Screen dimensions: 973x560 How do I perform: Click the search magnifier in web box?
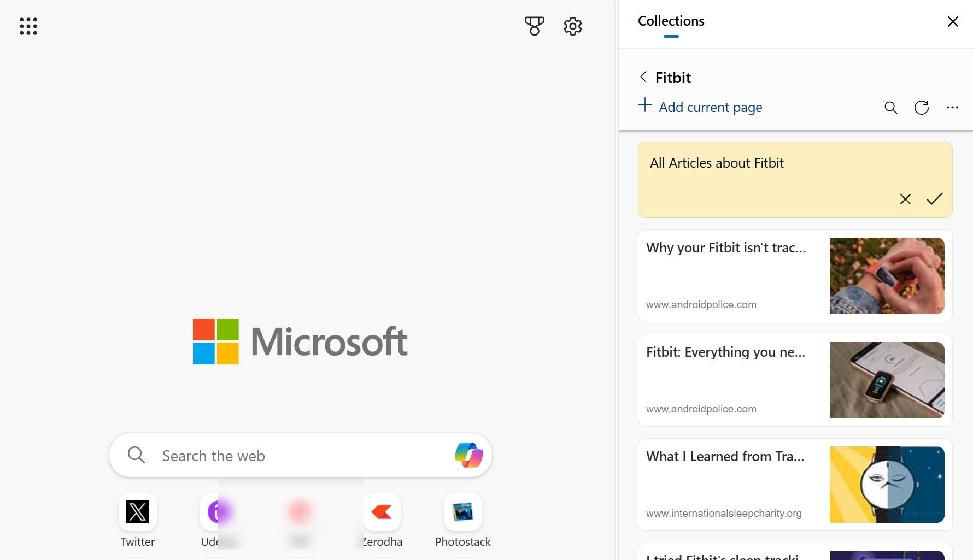tap(136, 455)
